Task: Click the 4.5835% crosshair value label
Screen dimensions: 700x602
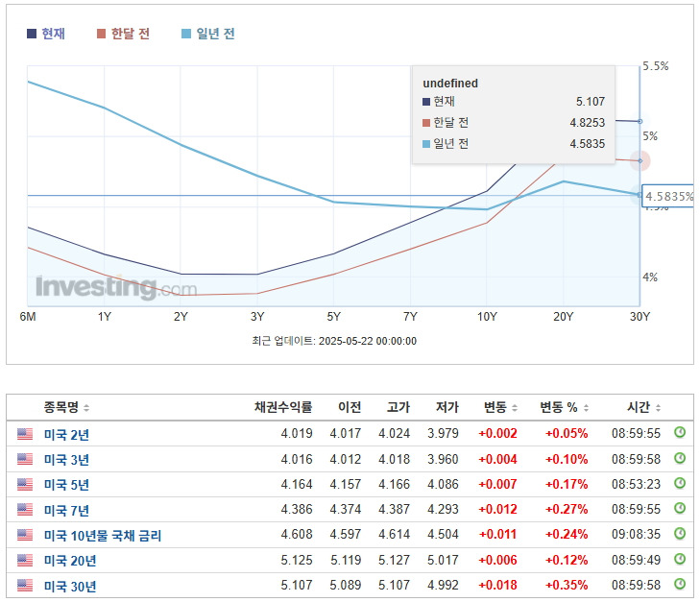Action: (x=668, y=197)
